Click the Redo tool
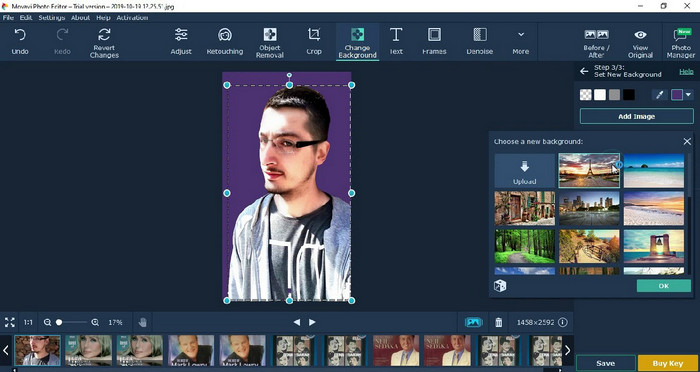Screen dimensions: 700x372 tap(62, 42)
